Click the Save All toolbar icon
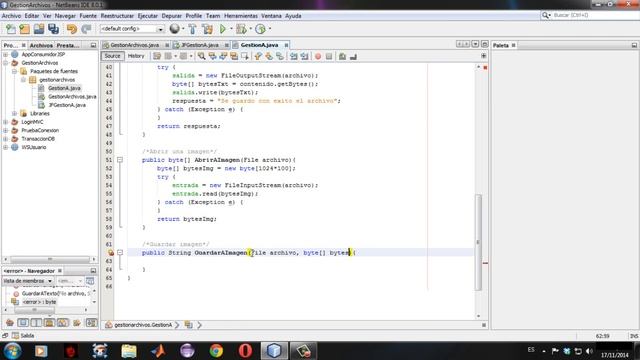Viewport: 640px width, 360px height. 53,29
